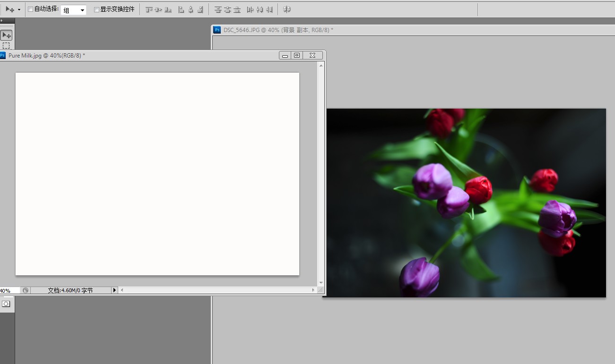
Task: Click the Ps icon in Pure Milk.jpg title
Action: pos(2,55)
